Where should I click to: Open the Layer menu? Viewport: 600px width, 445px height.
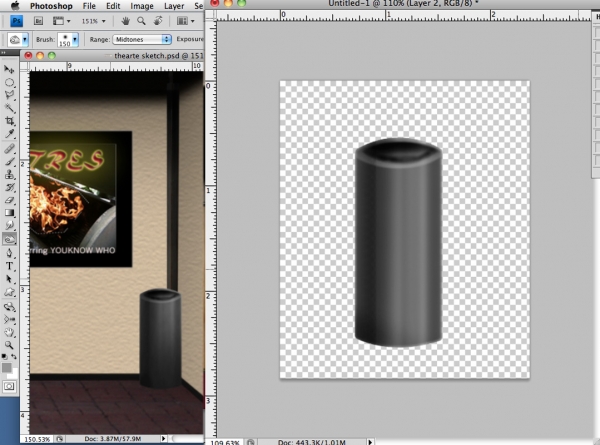click(x=174, y=6)
